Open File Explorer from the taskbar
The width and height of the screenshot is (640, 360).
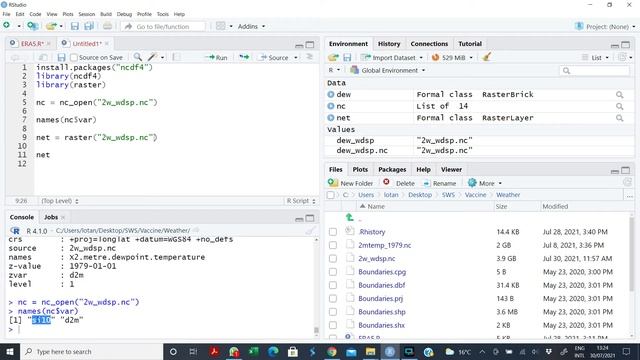pos(371,351)
